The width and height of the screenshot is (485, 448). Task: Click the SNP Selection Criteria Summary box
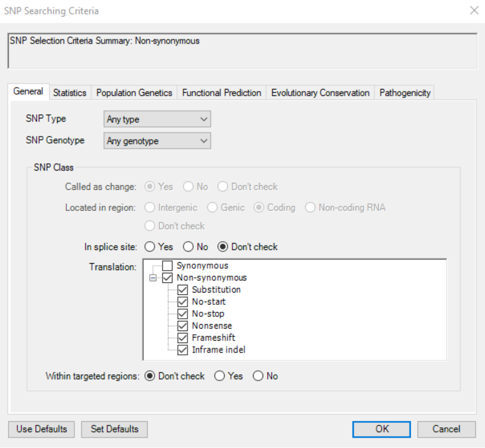(x=242, y=51)
